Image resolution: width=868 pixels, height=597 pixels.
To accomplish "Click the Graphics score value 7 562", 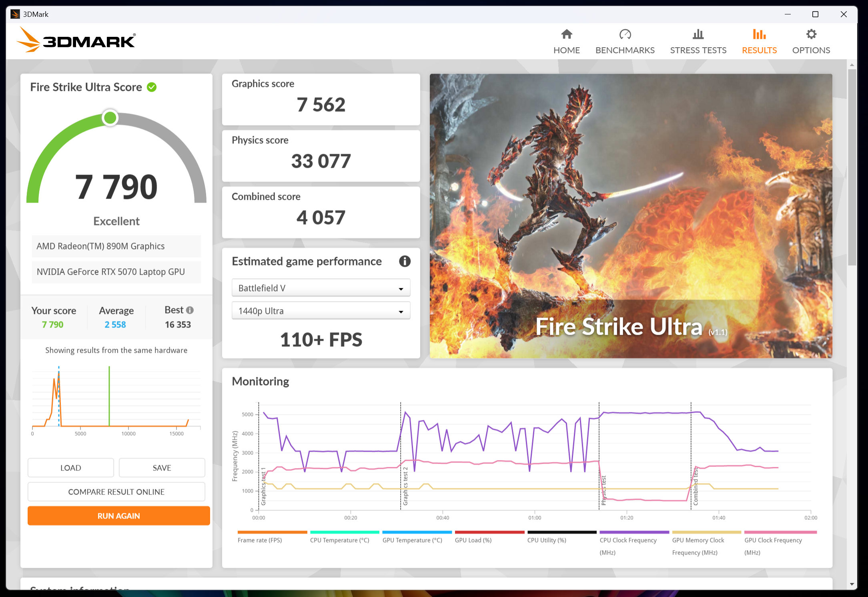I will pyautogui.click(x=321, y=105).
